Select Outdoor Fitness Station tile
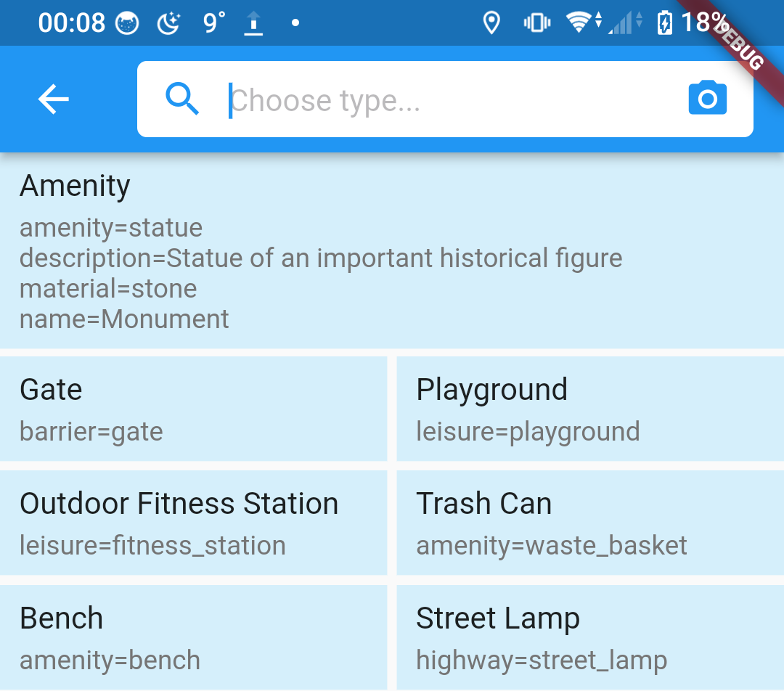Screen dimensions: 784x691 coord(193,523)
